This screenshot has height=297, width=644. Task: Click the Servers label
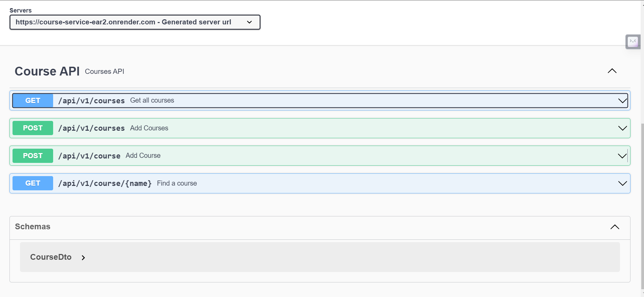[x=21, y=10]
